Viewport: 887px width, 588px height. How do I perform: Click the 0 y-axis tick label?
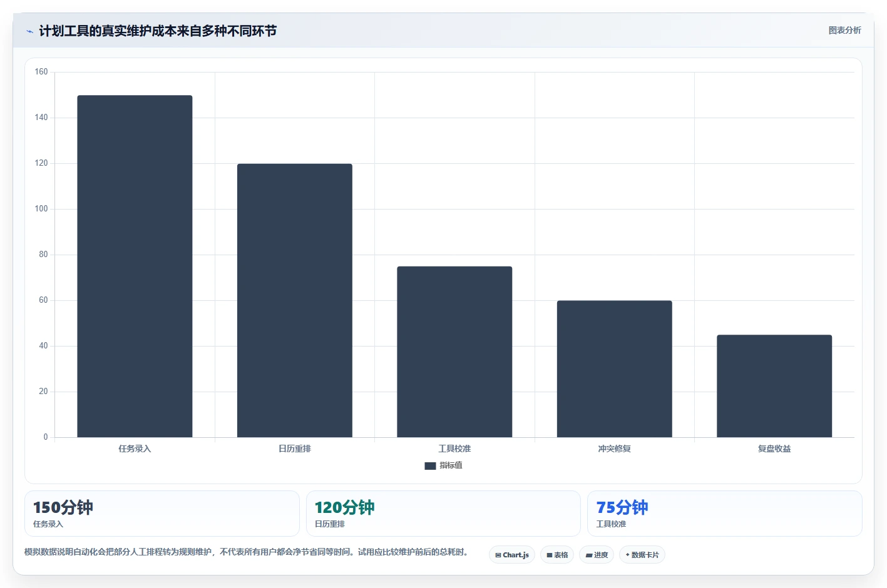pyautogui.click(x=46, y=437)
